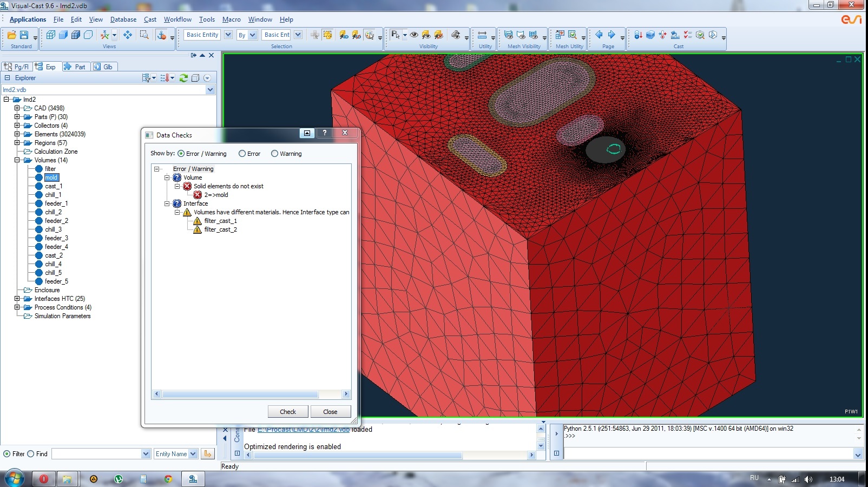Collapse the Interface node in Data Checks

coord(167,203)
